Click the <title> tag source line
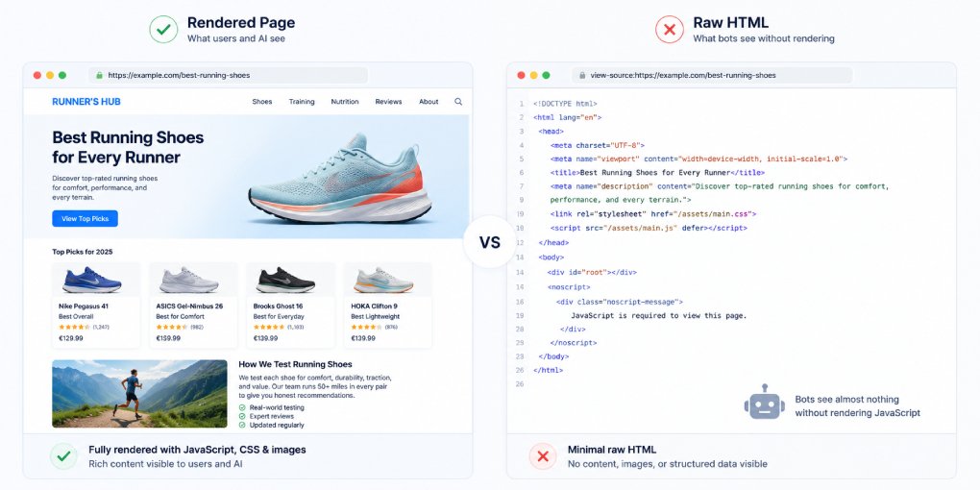 [657, 173]
